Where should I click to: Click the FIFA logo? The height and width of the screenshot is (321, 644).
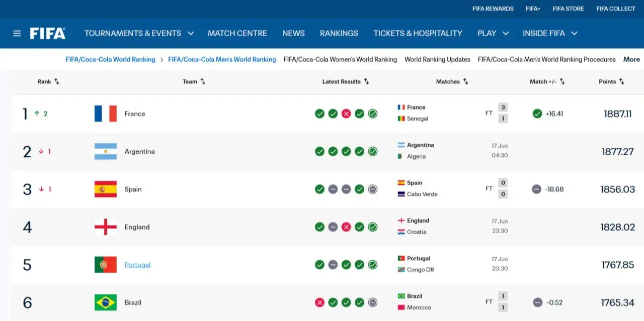coord(48,34)
